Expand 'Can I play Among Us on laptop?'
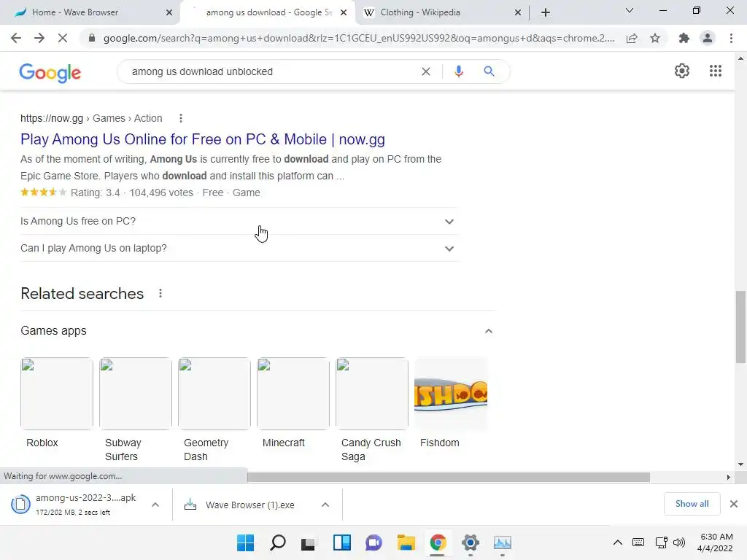747x560 pixels. [239, 248]
